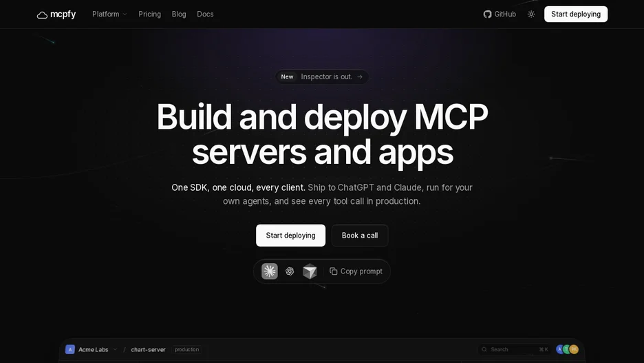Open the Blog link
The width and height of the screenshot is (644, 363).
pos(179,14)
